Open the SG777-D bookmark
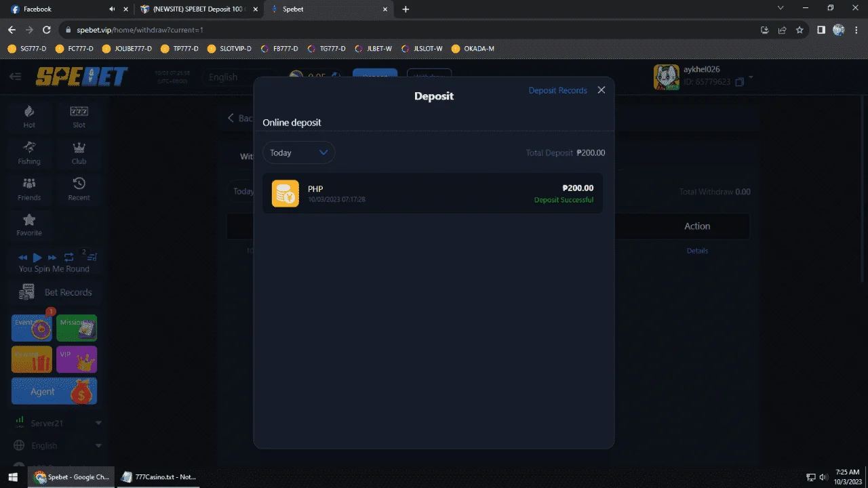The width and height of the screenshot is (868, 488). pyautogui.click(x=27, y=49)
